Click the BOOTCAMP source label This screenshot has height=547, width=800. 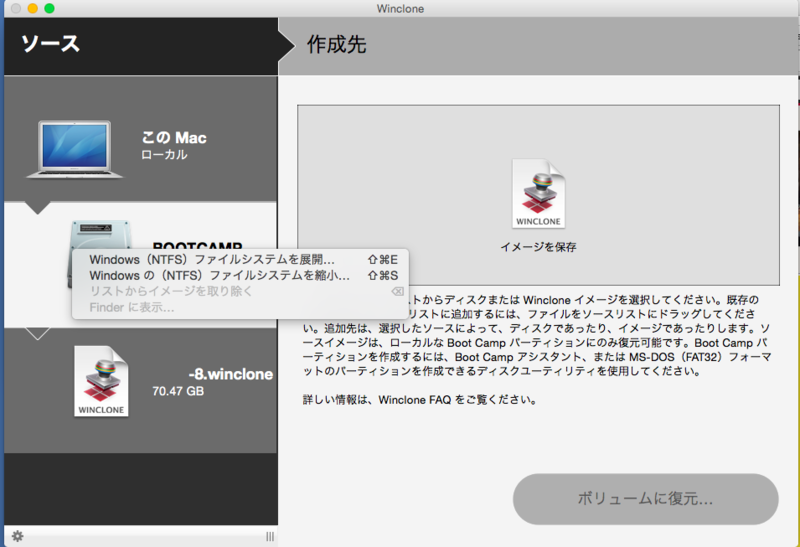tap(197, 245)
